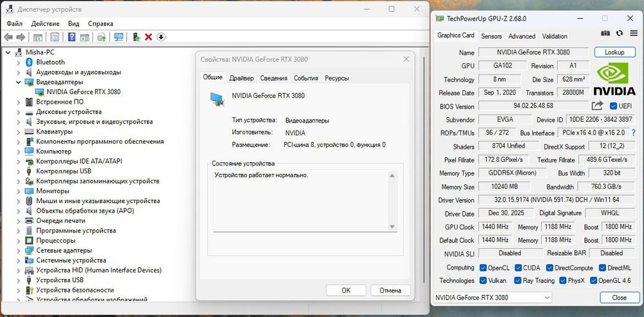Open the Properties sheet toolbar icon
This screenshot has width=644, height=317.
[x=55, y=37]
